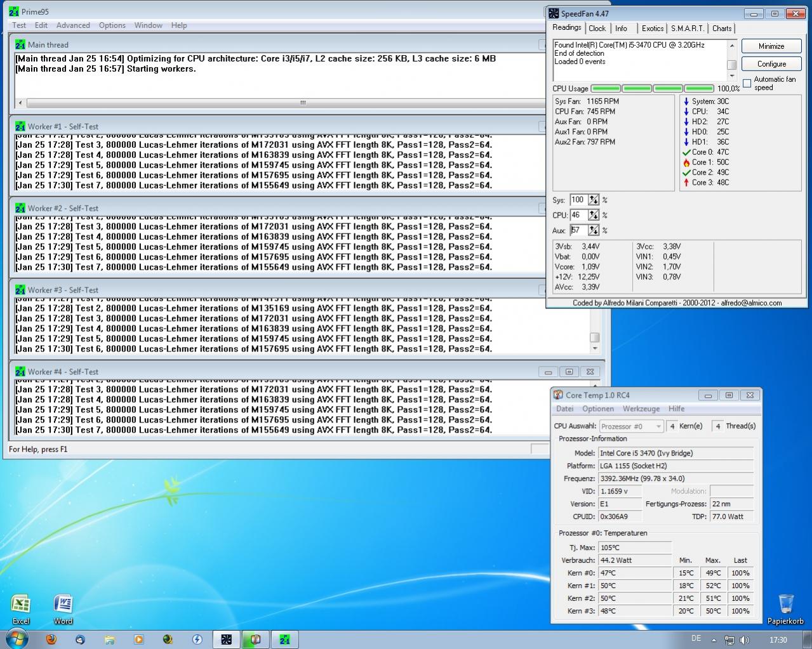This screenshot has height=649, width=812.
Task: Click the CPU Usage green bar
Action: [x=652, y=89]
